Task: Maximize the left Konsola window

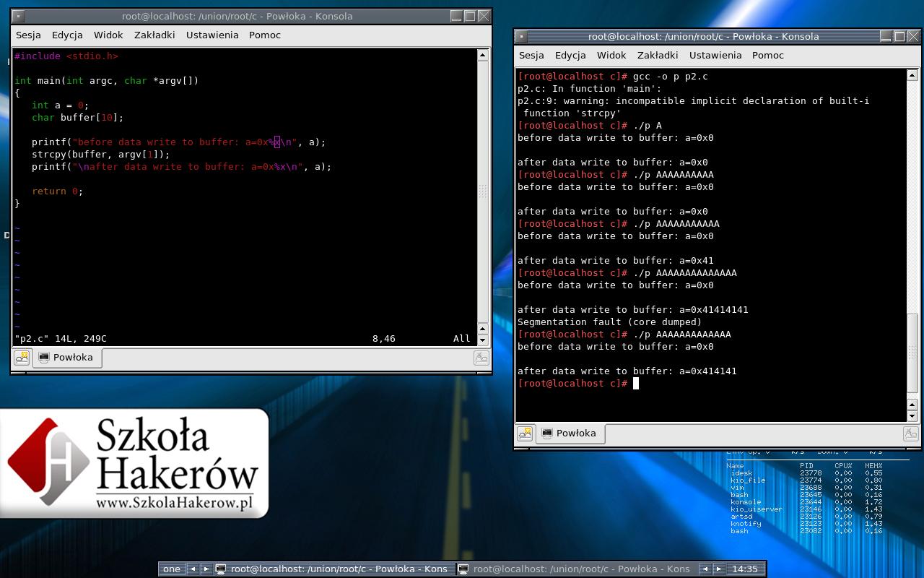Action: (x=470, y=16)
